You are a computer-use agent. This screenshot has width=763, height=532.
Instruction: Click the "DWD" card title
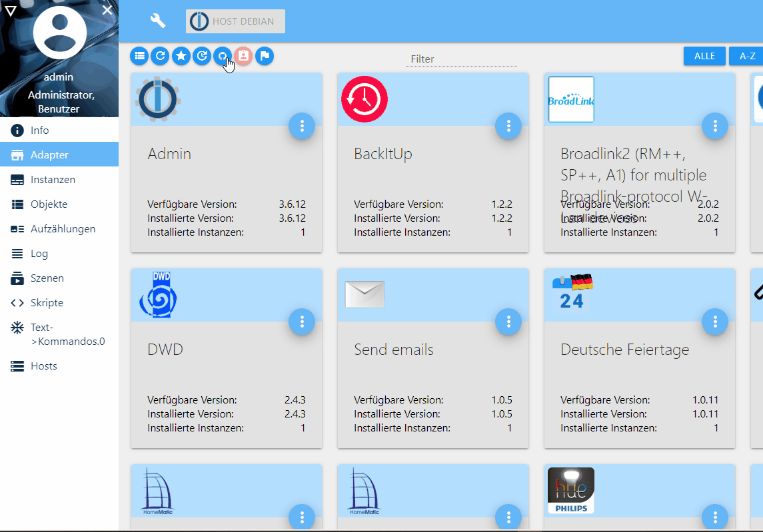click(x=165, y=349)
